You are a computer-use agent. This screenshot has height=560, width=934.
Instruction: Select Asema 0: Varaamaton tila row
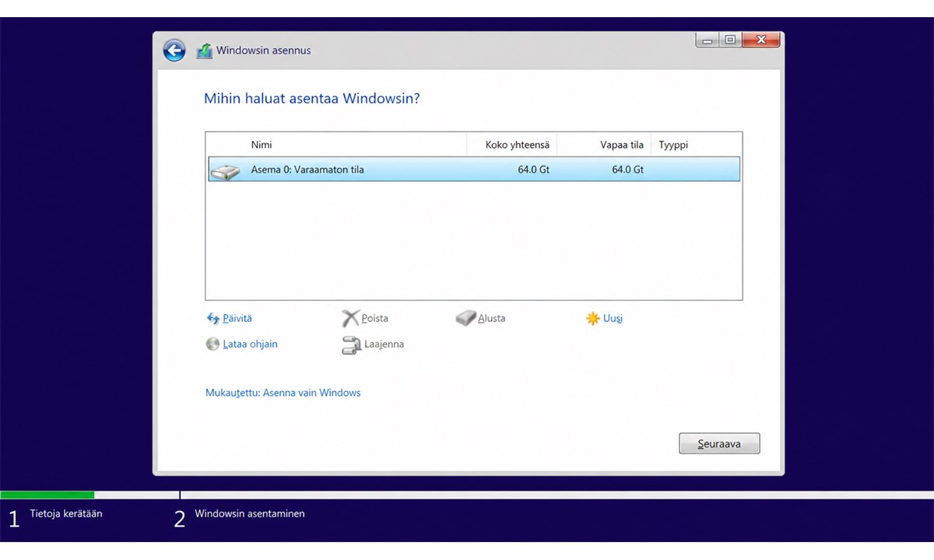[474, 170]
